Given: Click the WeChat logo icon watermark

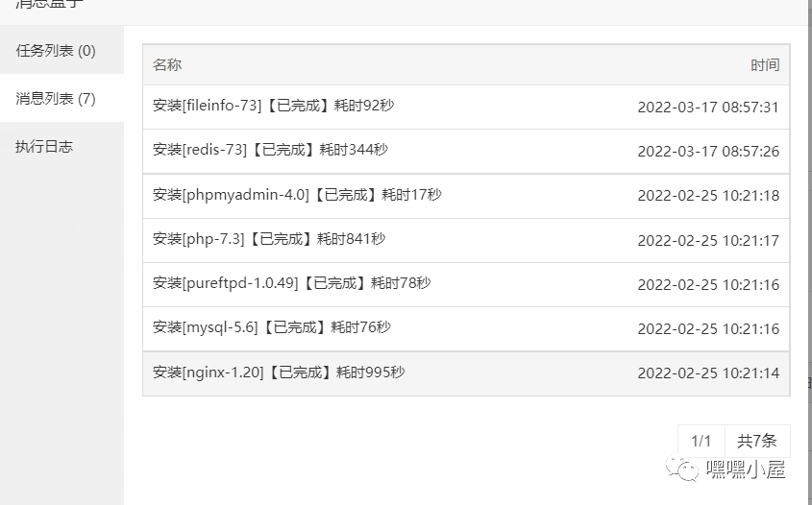Looking at the screenshot, I should coord(682,468).
